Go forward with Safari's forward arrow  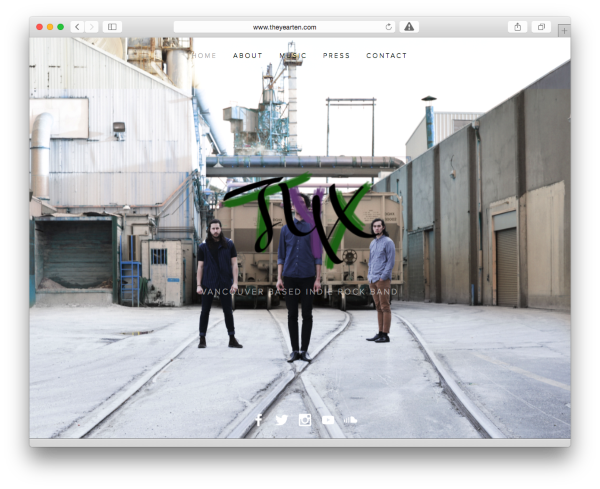tap(91, 27)
